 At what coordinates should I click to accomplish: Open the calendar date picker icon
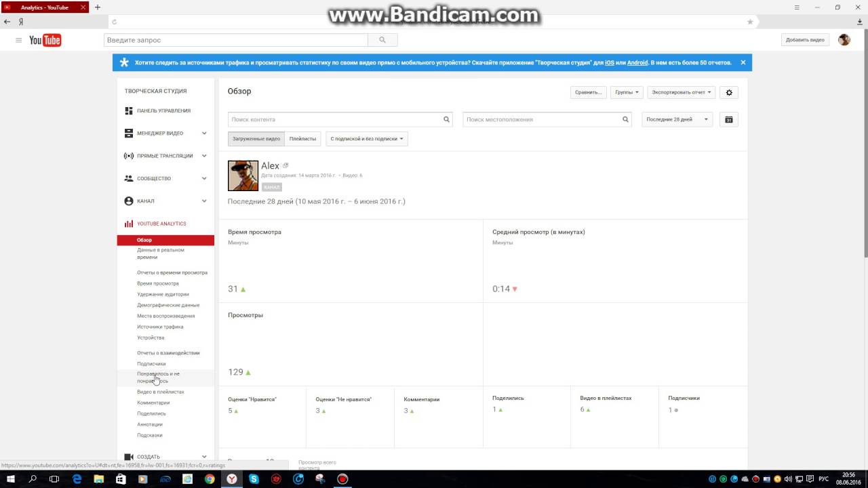point(729,119)
